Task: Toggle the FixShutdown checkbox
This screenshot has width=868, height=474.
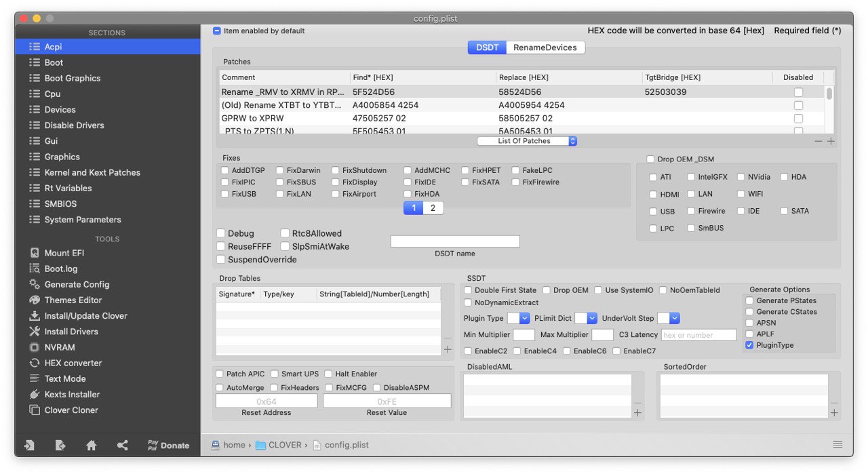Action: [336, 170]
